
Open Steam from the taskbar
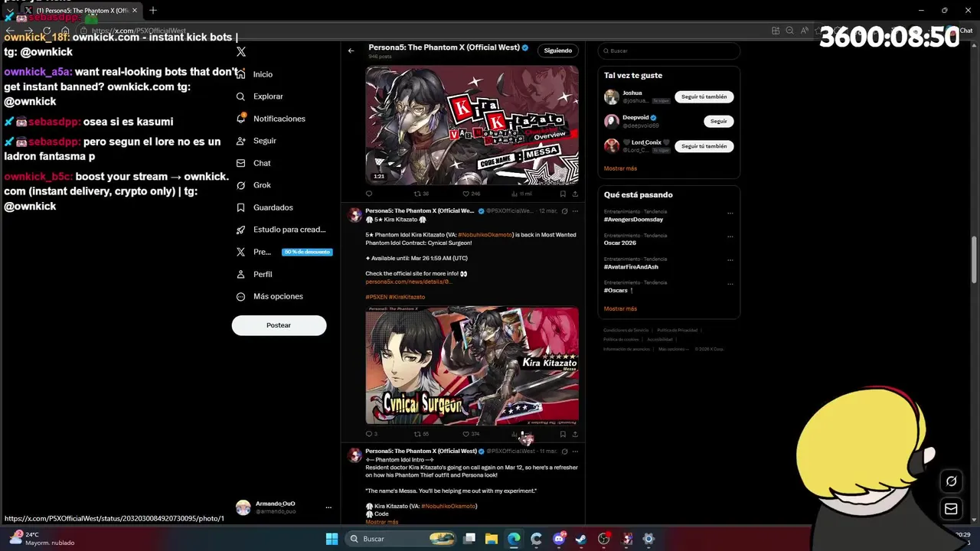(x=581, y=539)
